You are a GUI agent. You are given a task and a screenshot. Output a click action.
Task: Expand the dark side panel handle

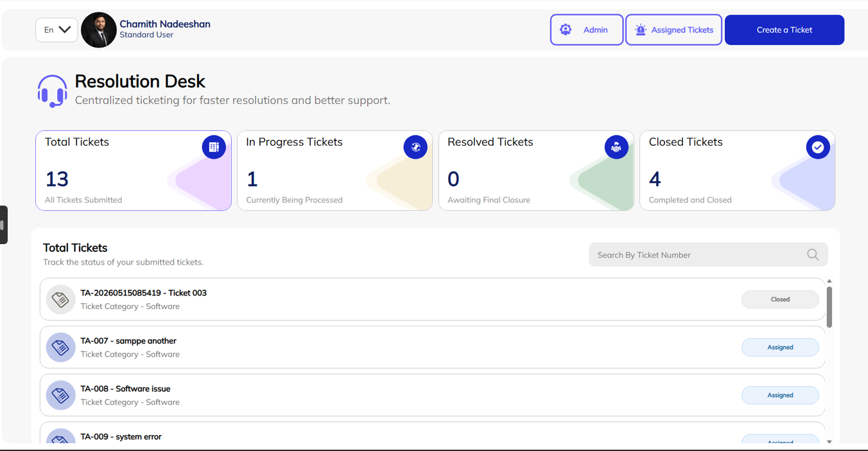tap(3, 225)
